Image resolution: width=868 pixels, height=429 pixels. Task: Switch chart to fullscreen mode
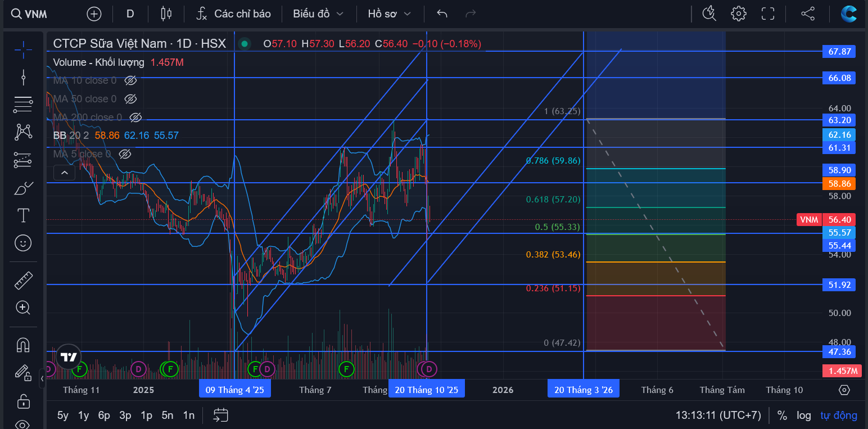click(x=768, y=14)
